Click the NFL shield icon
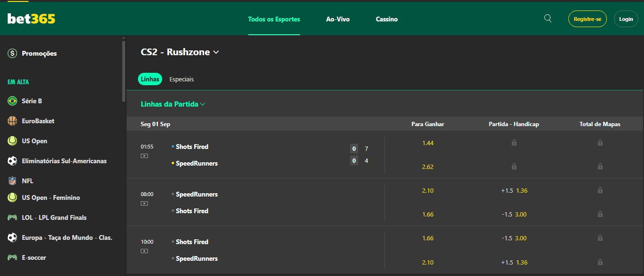 [12, 181]
